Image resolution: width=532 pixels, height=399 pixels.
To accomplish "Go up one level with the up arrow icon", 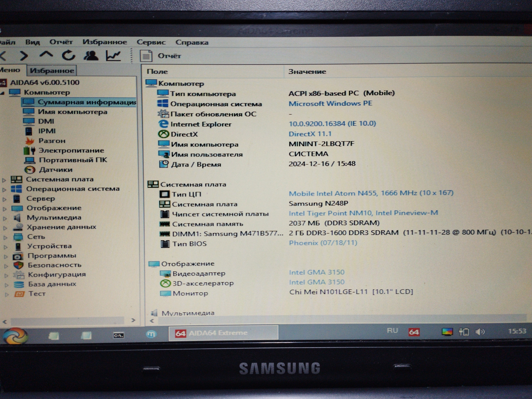I will (46, 55).
